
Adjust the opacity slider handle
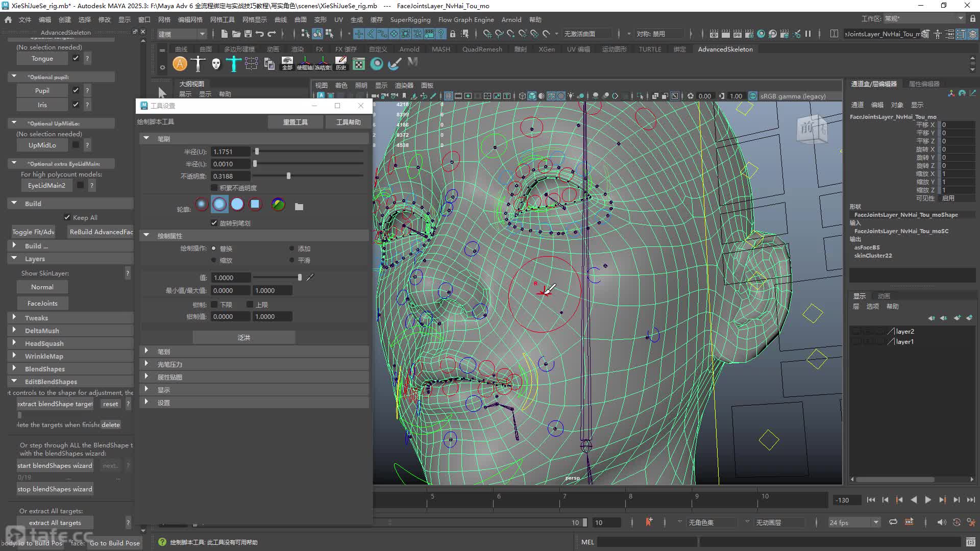click(x=288, y=176)
